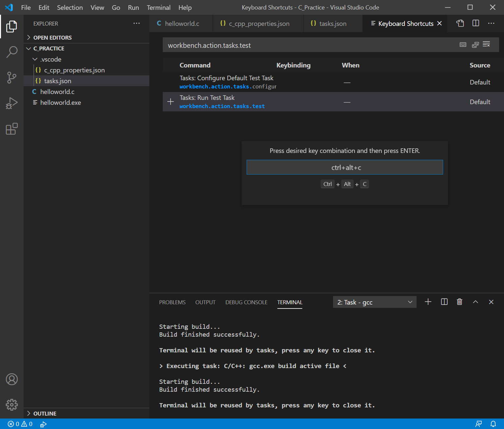
Task: Maximize the panel size with chevron
Action: coord(476,302)
